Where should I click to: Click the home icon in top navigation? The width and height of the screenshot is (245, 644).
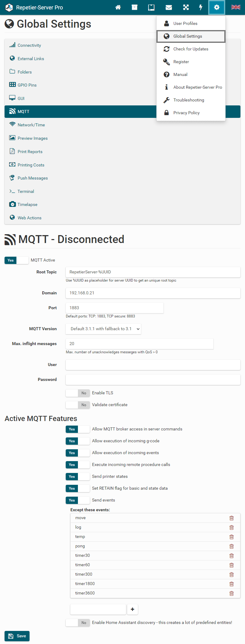click(118, 7)
